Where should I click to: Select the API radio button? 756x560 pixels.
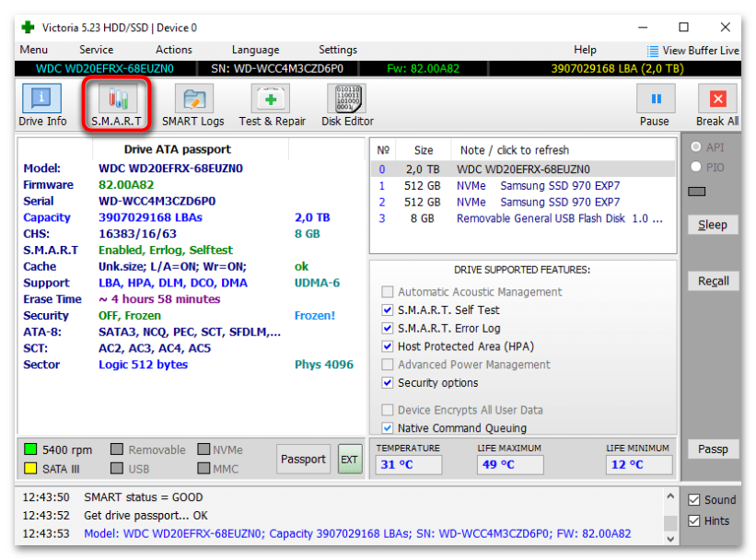point(696,146)
